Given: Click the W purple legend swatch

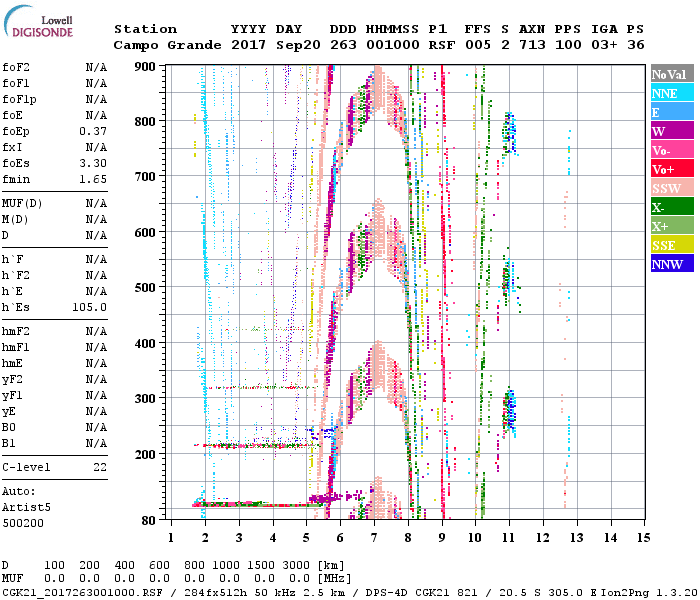Looking at the screenshot, I should (x=671, y=131).
